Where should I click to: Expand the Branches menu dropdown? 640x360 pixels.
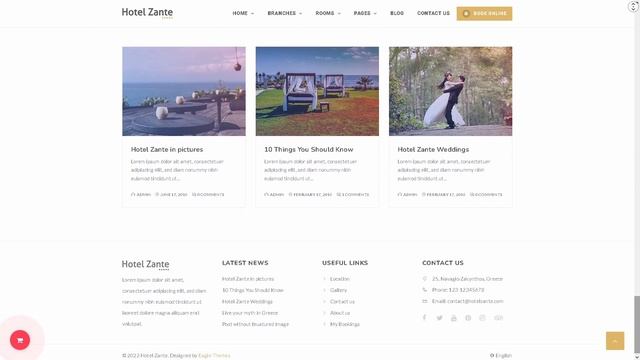pos(284,13)
